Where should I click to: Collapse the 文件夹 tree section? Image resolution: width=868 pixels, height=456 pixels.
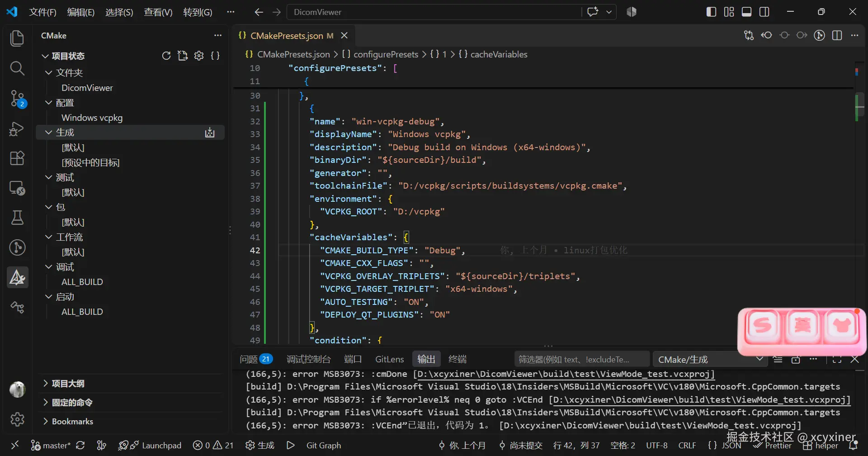(49, 73)
